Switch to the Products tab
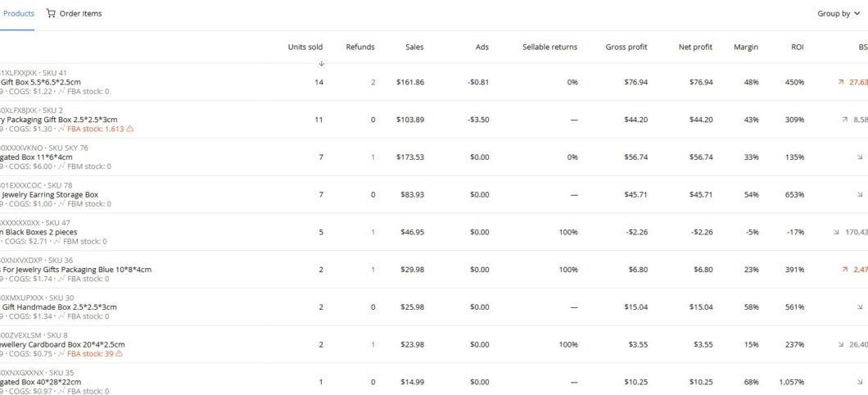The image size is (868, 395). coord(18,14)
